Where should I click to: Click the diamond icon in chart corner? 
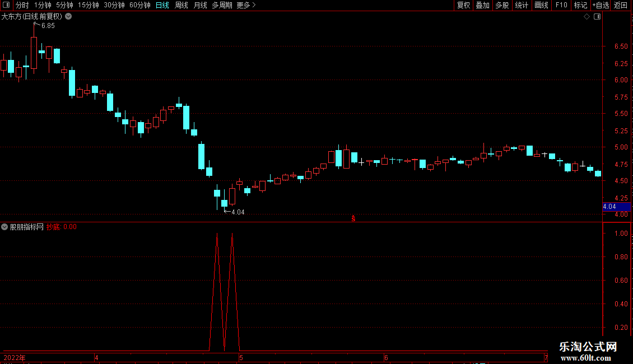tap(587, 17)
